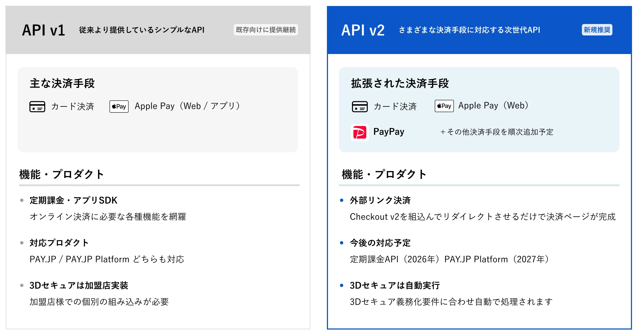Click the 対応プロダクト heading in v1
Viewport: 644px width, 335px height.
(59, 243)
